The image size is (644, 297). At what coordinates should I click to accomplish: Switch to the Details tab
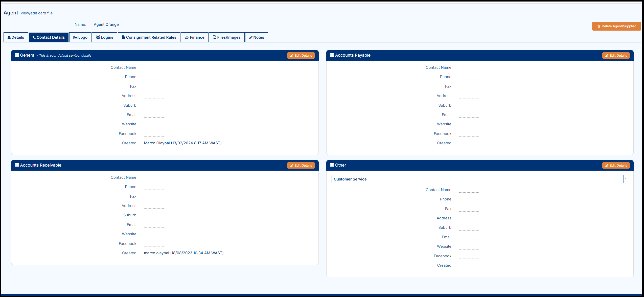pyautogui.click(x=16, y=37)
